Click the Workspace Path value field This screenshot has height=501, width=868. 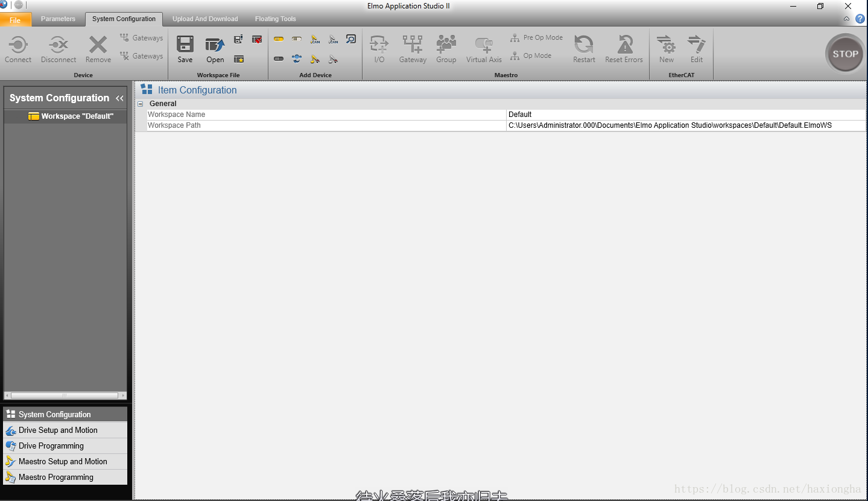(x=686, y=125)
